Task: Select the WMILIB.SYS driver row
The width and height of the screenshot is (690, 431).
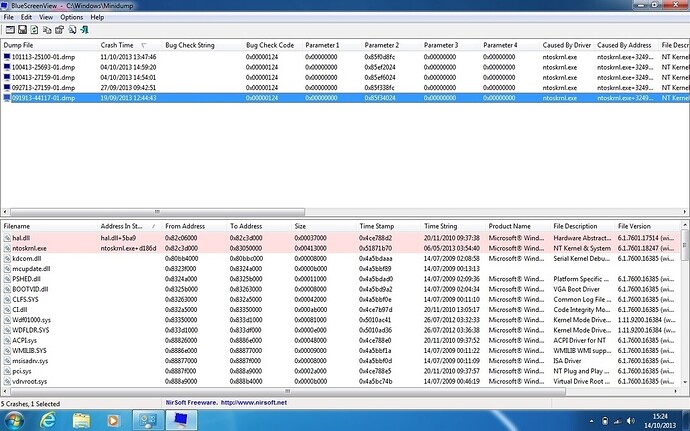Action: pos(341,350)
